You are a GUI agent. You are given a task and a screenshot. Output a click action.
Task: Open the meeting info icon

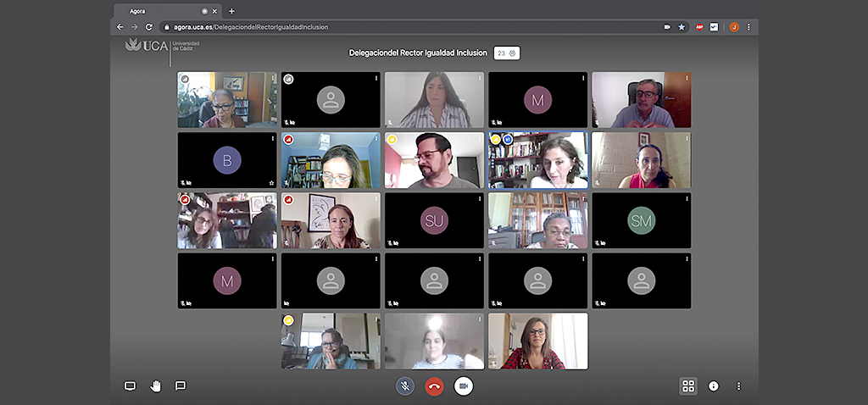point(713,386)
